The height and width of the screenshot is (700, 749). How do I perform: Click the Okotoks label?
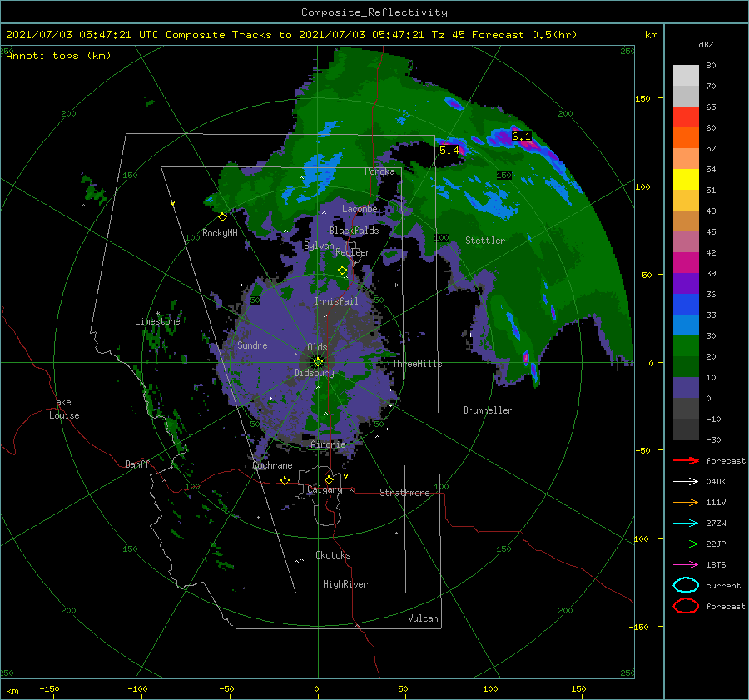(x=333, y=555)
